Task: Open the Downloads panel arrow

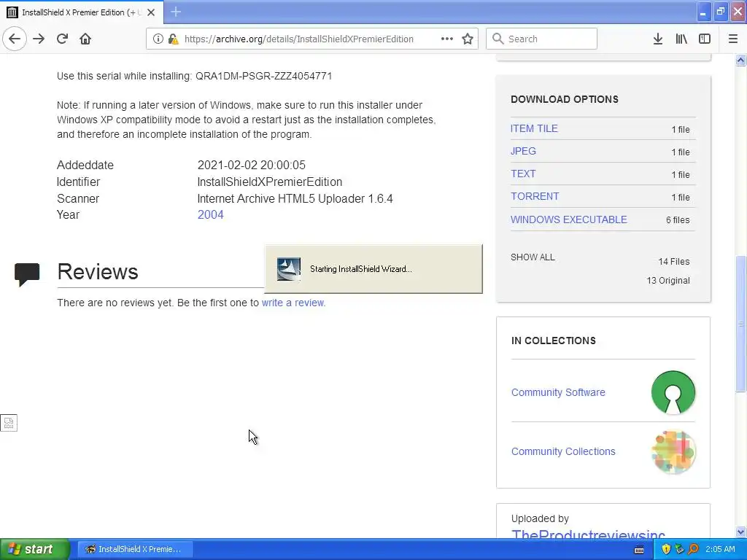Action: pyautogui.click(x=657, y=39)
